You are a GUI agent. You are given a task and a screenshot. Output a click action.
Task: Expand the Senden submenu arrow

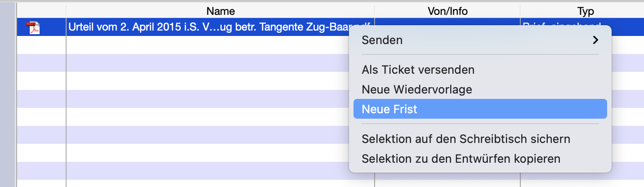point(595,40)
